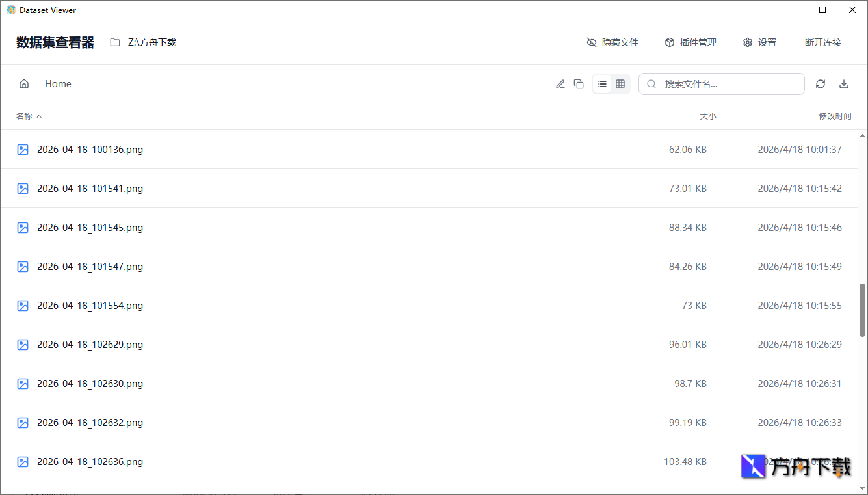868x495 pixels.
Task: Click the pencil edit icon
Action: click(560, 84)
